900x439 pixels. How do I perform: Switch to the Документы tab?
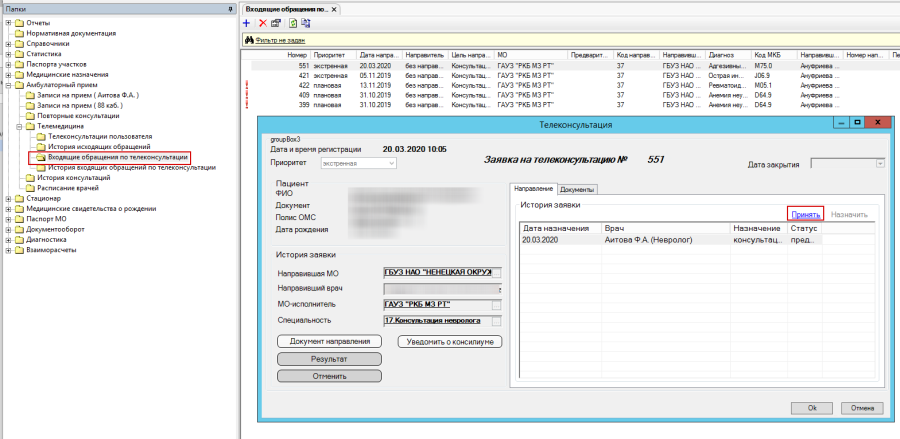(x=577, y=189)
